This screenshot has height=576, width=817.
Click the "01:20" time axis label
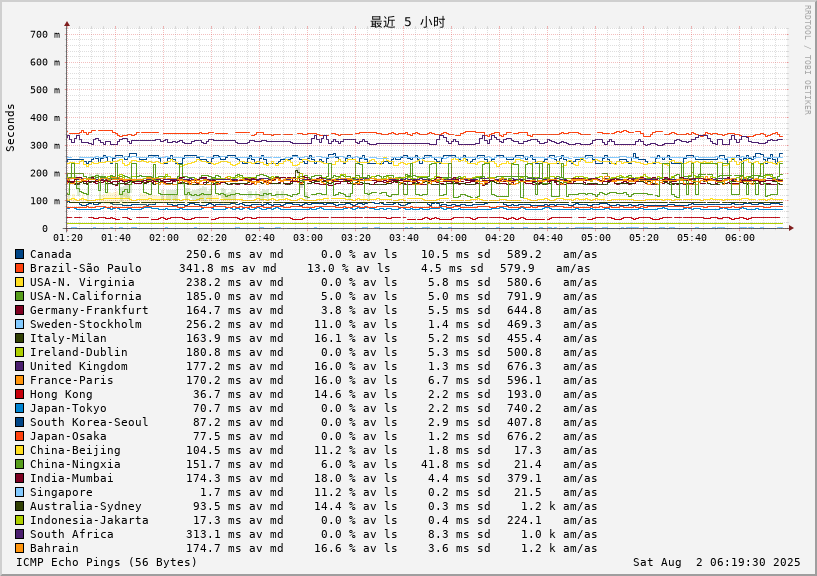click(x=68, y=238)
